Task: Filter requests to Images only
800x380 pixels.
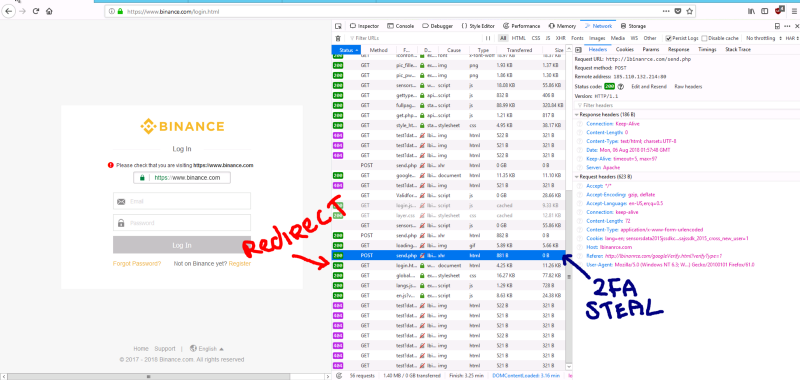Action: point(597,38)
